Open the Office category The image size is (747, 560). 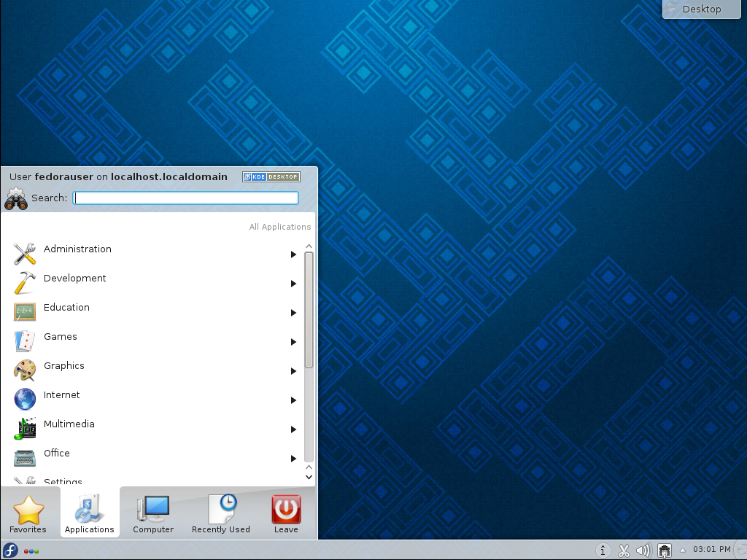(x=156, y=458)
